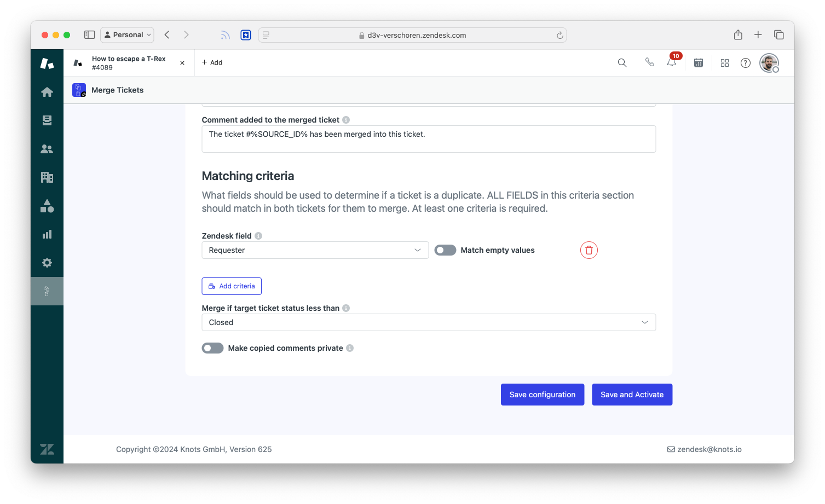Open notifications bell with 10 badge
This screenshot has width=825, height=504.
(x=672, y=62)
